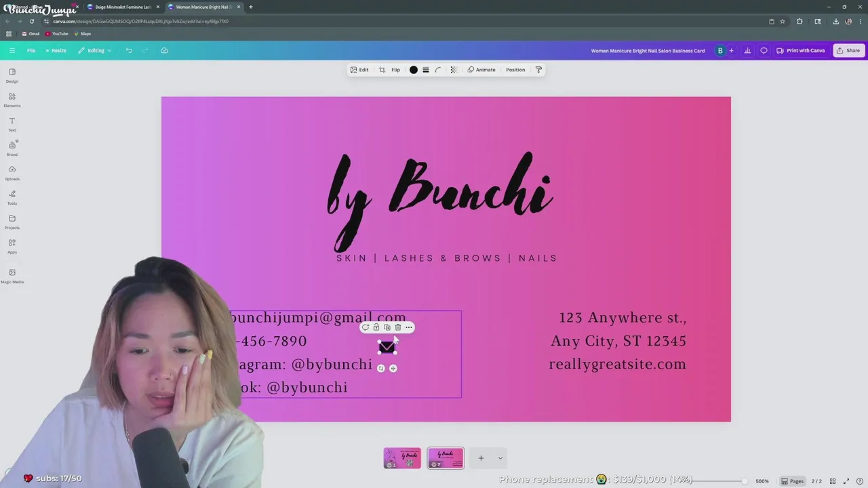Click the Flip button

[395, 70]
